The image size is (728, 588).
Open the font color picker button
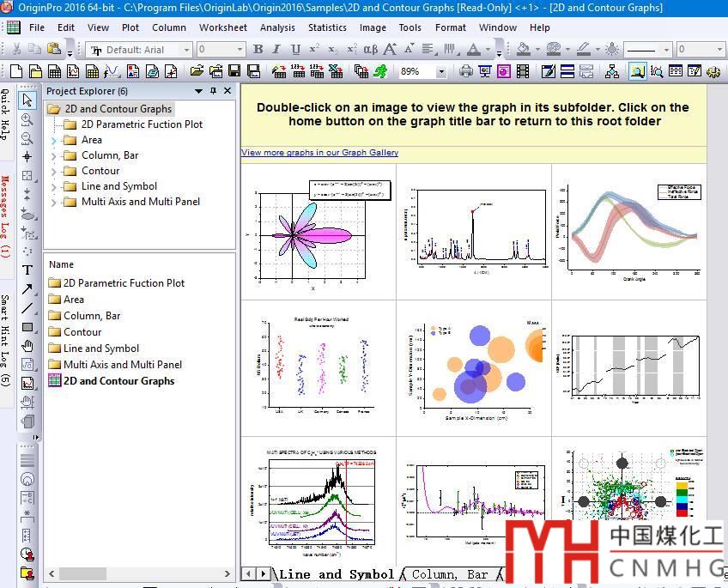click(474, 50)
